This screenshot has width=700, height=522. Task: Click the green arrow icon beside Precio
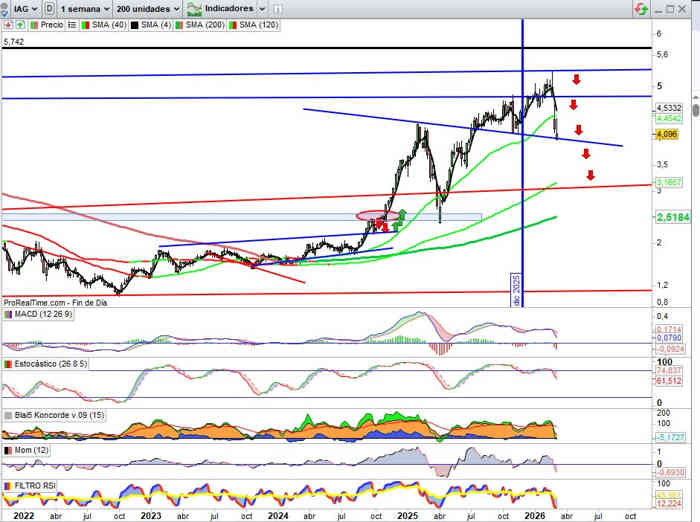(x=19, y=25)
